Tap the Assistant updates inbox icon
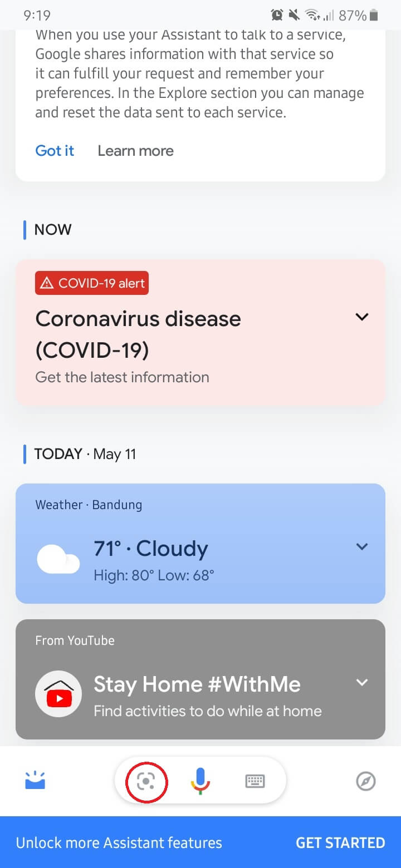 coord(35,780)
